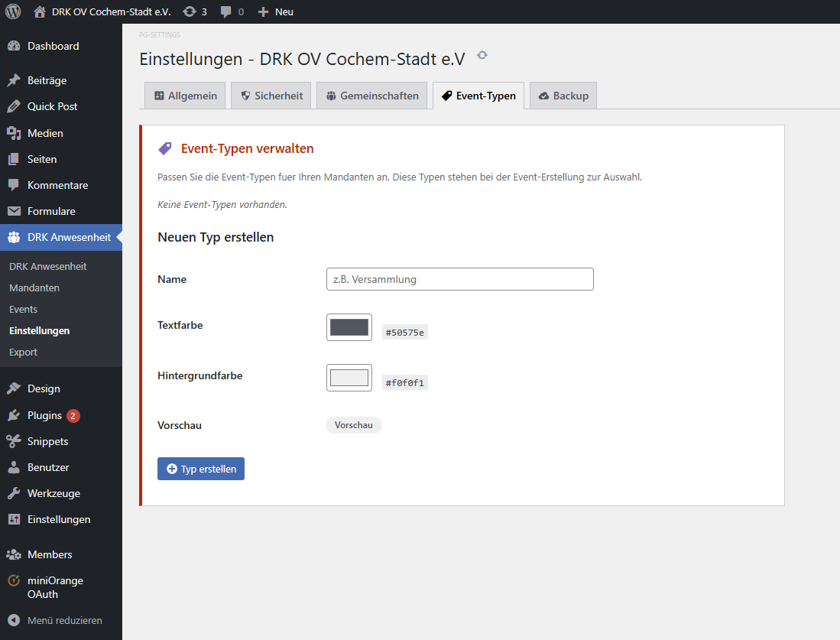Open Events submenu item
The width and height of the screenshot is (840, 640).
pyautogui.click(x=23, y=309)
